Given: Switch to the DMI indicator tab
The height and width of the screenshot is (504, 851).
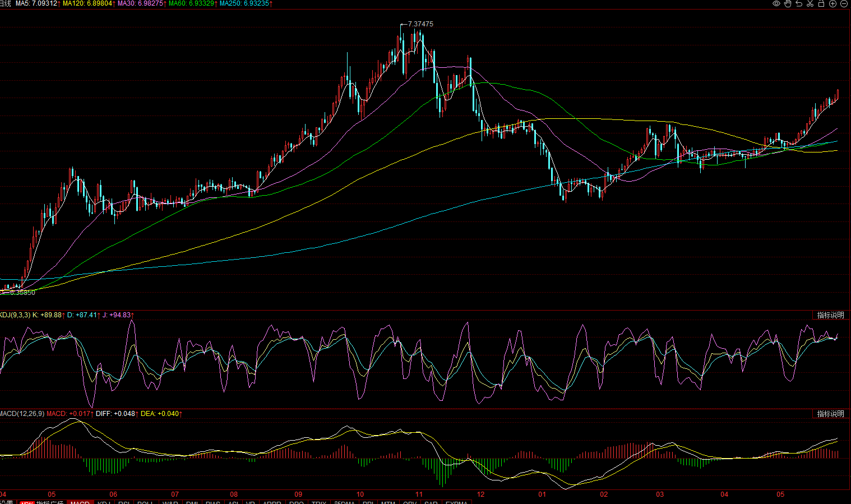Looking at the screenshot, I should point(192,502).
